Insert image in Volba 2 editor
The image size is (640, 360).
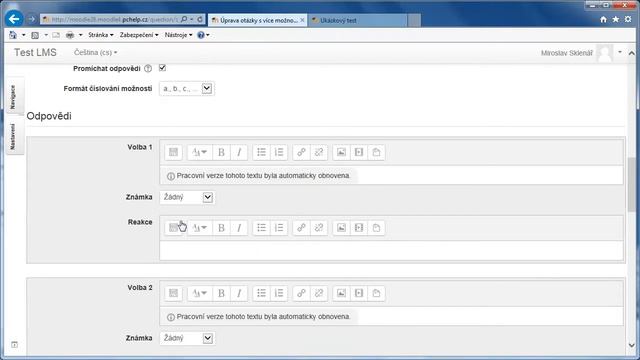[x=341, y=293]
